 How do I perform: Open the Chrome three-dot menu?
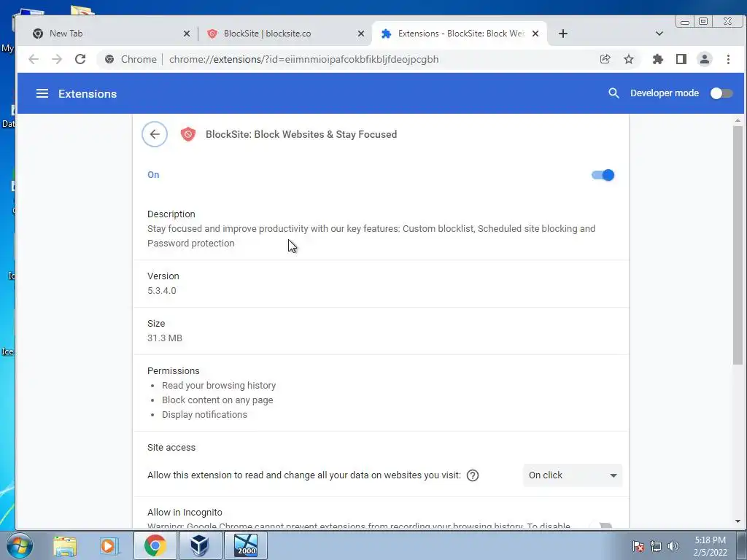click(728, 59)
